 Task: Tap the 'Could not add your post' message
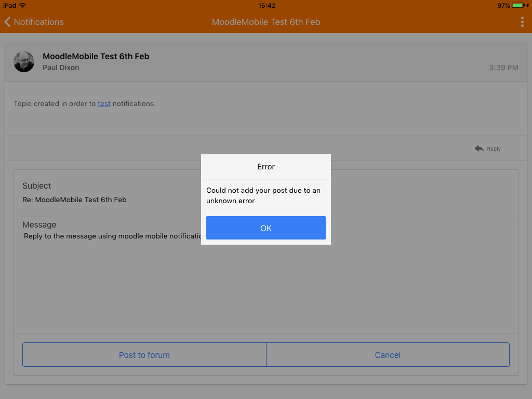[263, 195]
